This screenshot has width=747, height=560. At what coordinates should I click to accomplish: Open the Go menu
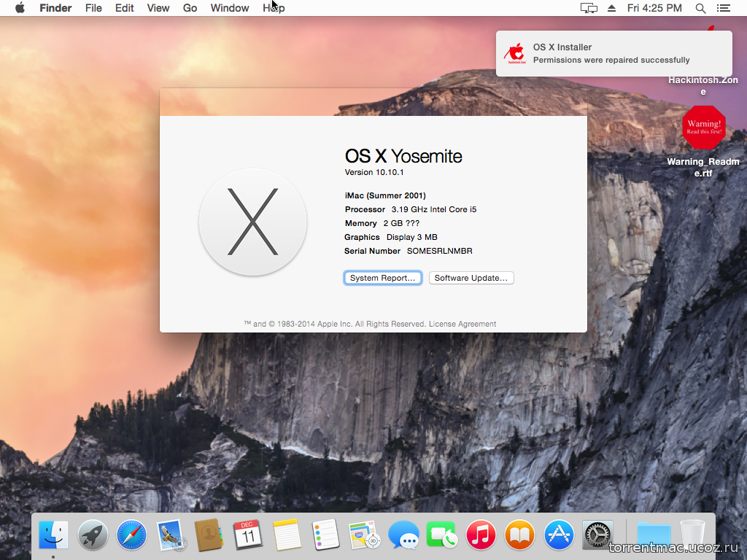190,8
